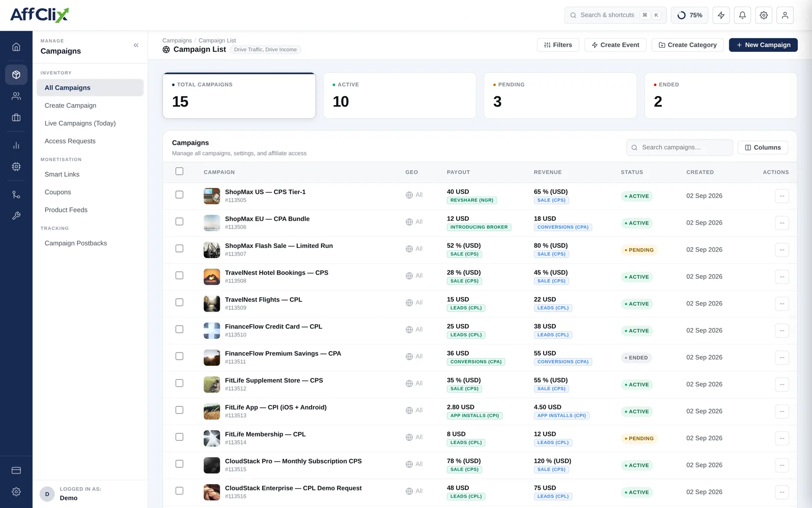Open the bar chart reports icon
The width and height of the screenshot is (812, 508).
click(x=16, y=145)
